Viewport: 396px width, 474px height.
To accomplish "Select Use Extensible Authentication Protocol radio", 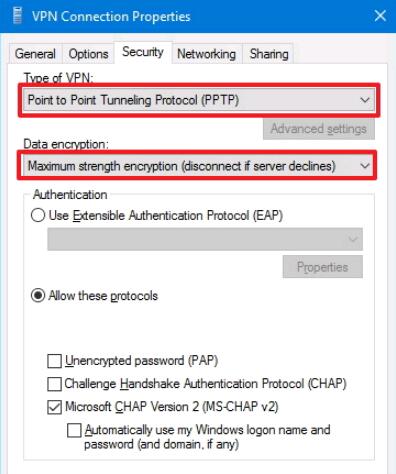I will (x=38, y=215).
